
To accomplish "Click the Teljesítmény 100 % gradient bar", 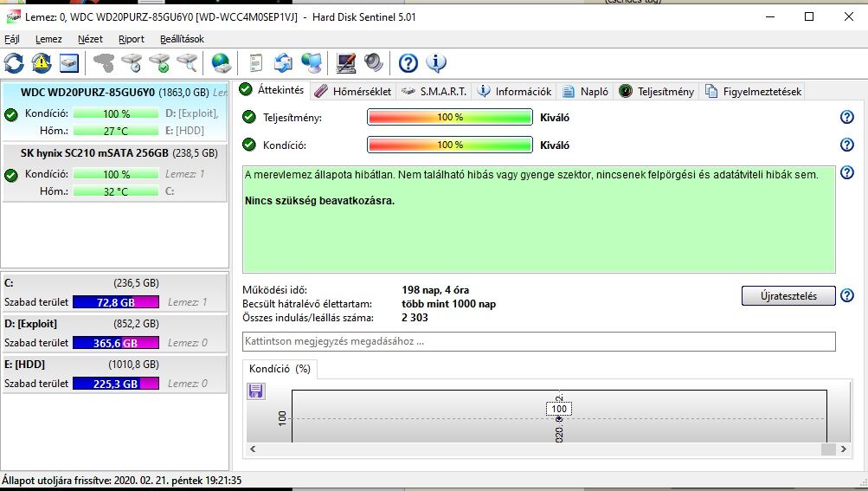I will point(449,117).
